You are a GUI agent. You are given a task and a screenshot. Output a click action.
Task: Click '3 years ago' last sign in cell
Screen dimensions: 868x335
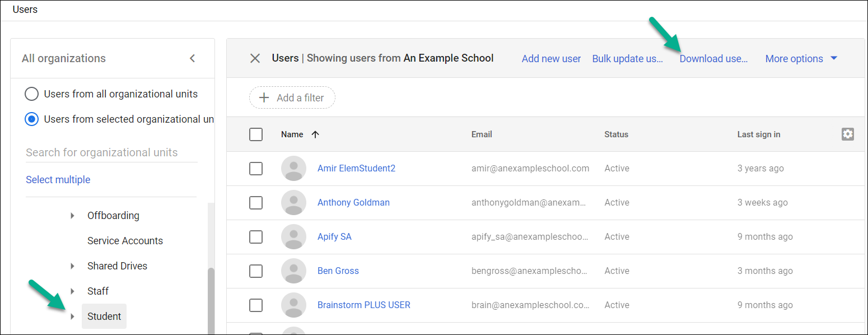pos(760,168)
